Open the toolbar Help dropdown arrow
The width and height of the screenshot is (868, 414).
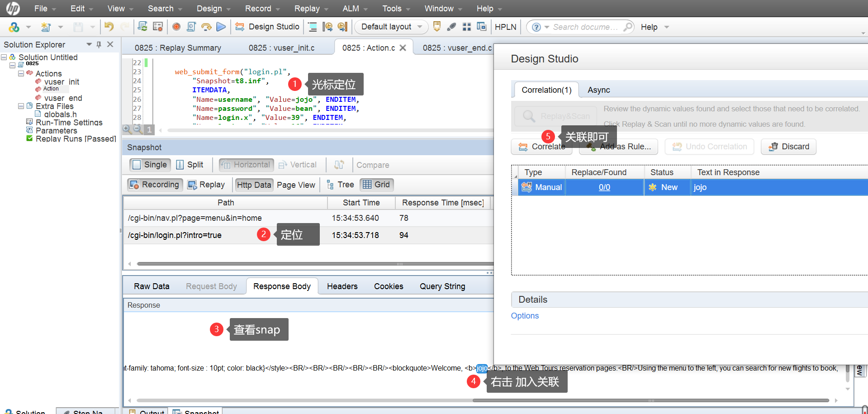click(666, 27)
